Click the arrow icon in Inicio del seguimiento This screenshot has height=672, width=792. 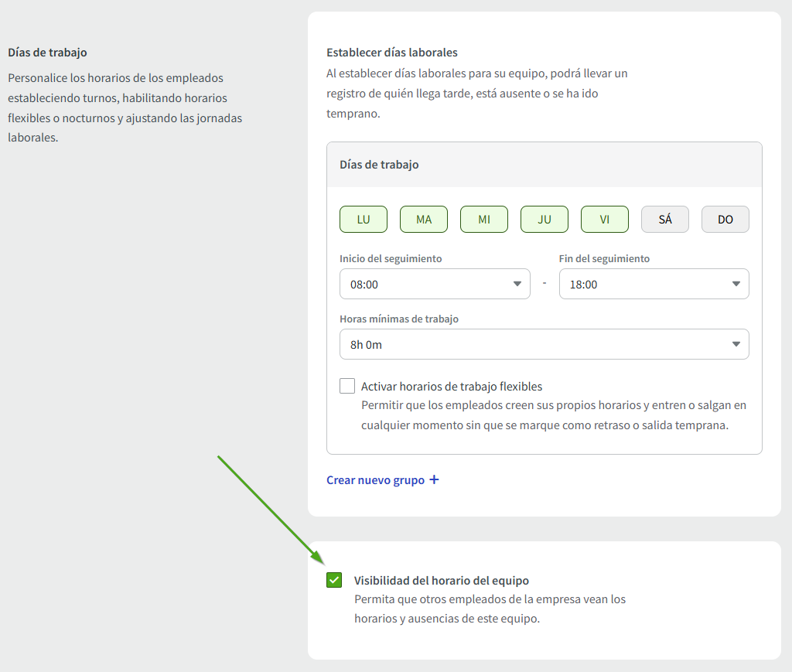[x=517, y=284]
